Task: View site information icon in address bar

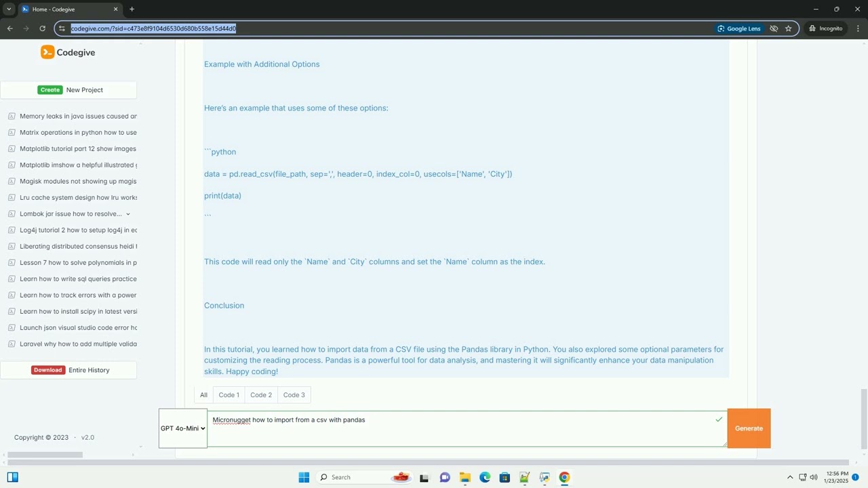Action: [x=62, y=28]
